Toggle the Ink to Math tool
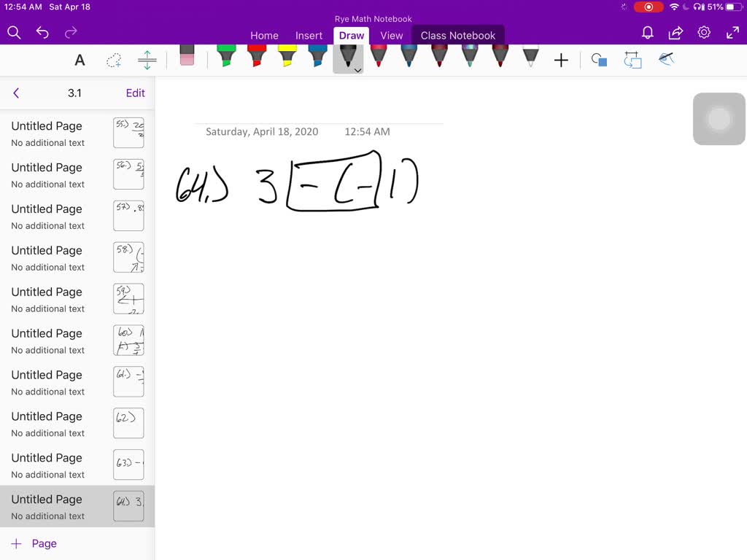Viewport: 747px width, 560px height. point(666,60)
